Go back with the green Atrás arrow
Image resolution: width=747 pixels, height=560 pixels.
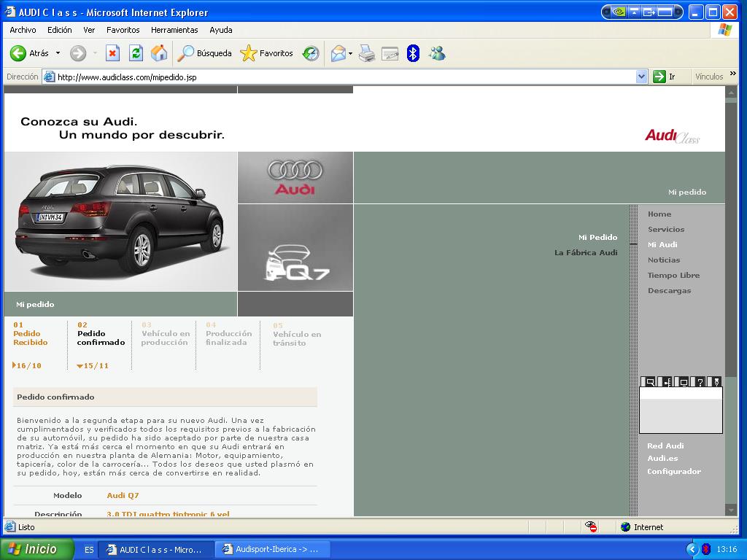point(29,53)
